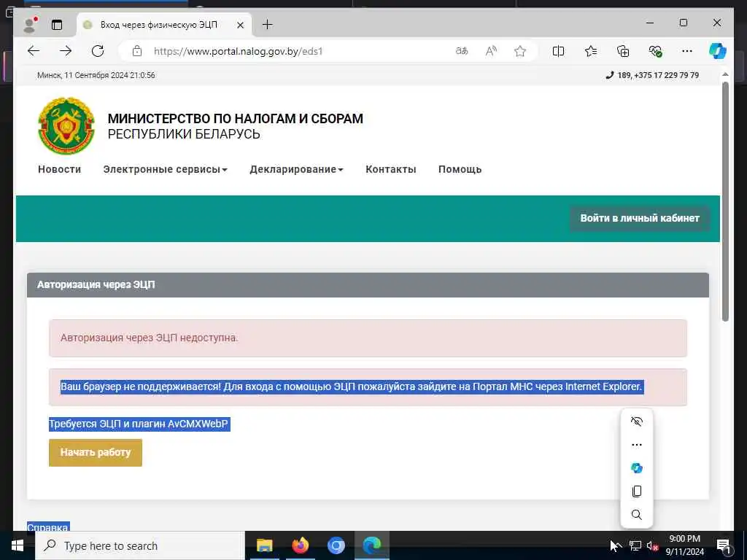Reload the page with the refresh icon
This screenshot has width=747, height=560.
tap(98, 51)
